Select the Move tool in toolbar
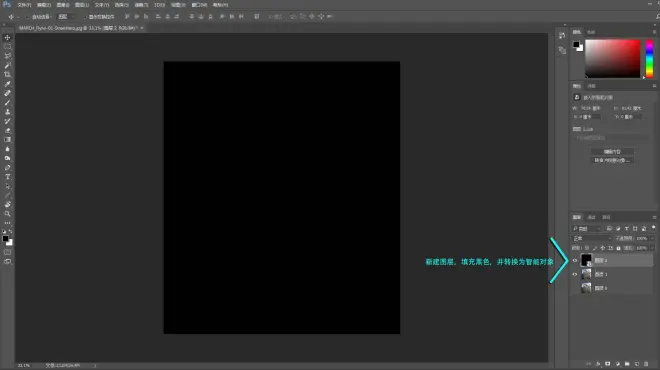660x370 pixels. coord(8,37)
